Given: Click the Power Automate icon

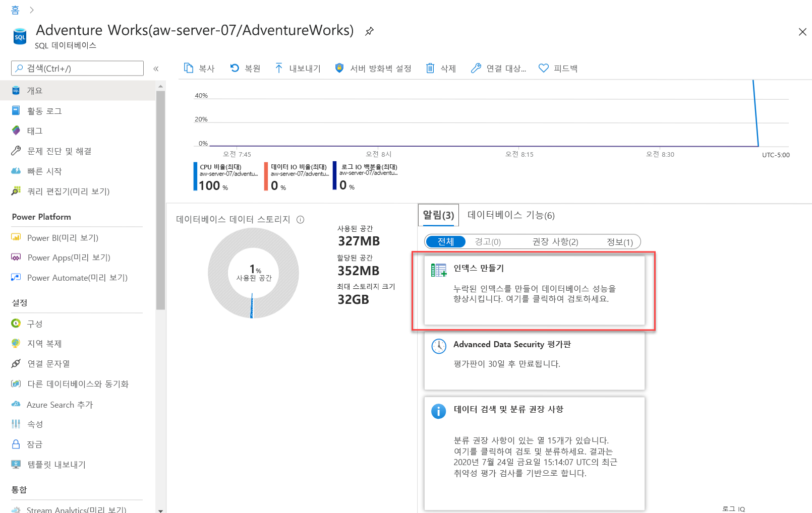Looking at the screenshot, I should click(16, 277).
